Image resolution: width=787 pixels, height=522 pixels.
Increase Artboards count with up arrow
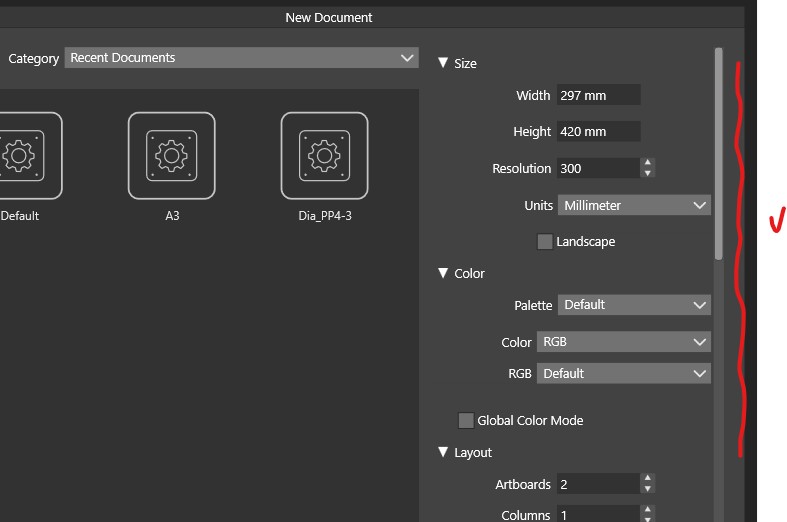[648, 479]
